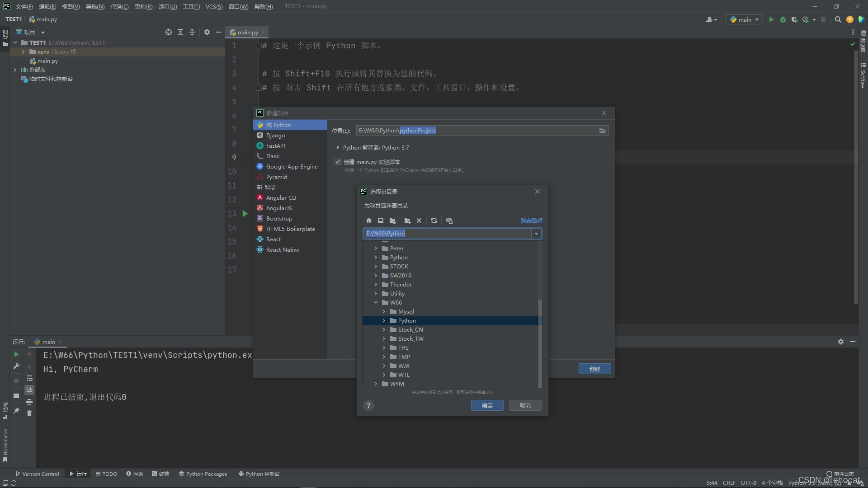Click the 取消 button in directory chooser
The width and height of the screenshot is (868, 488).
[x=525, y=406]
